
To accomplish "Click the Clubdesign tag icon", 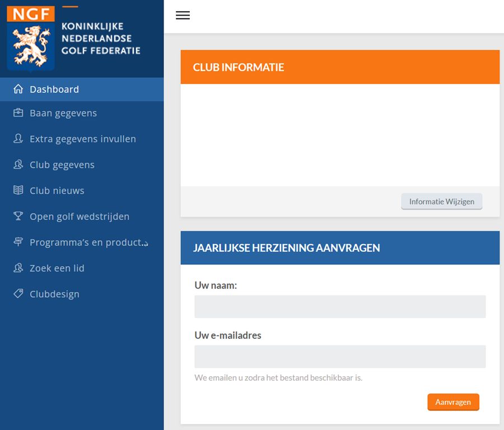I will tap(18, 293).
